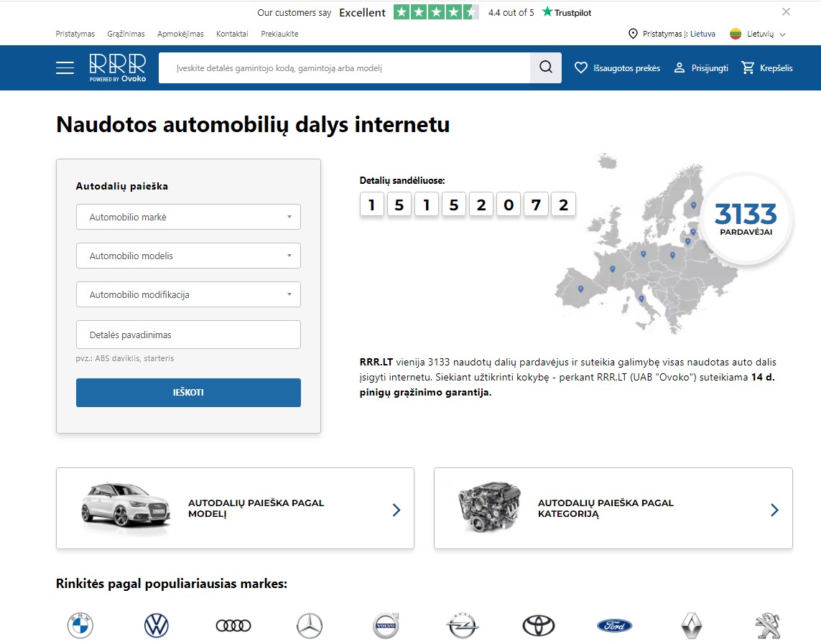Open the Automobilio markė dropdown
821x644 pixels.
(188, 217)
